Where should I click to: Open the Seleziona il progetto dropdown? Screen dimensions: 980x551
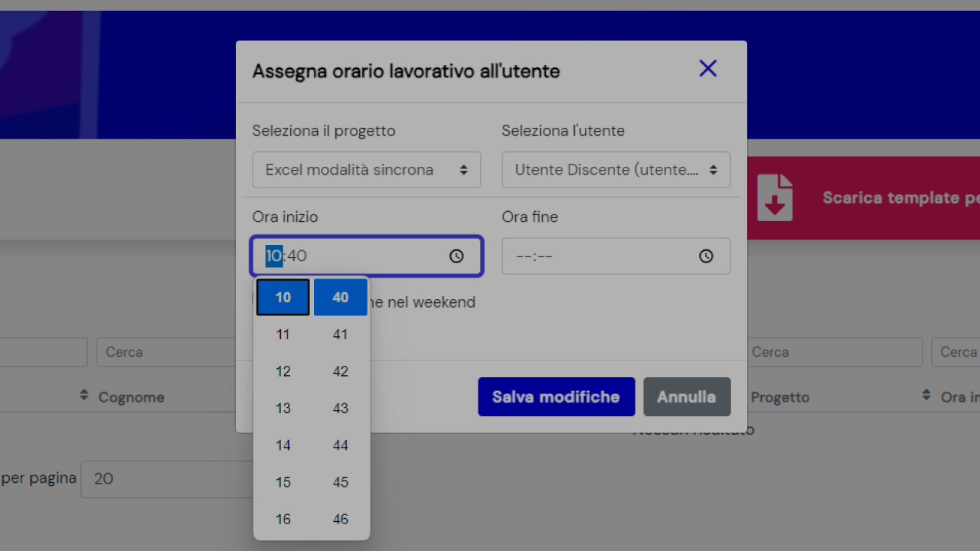[366, 170]
